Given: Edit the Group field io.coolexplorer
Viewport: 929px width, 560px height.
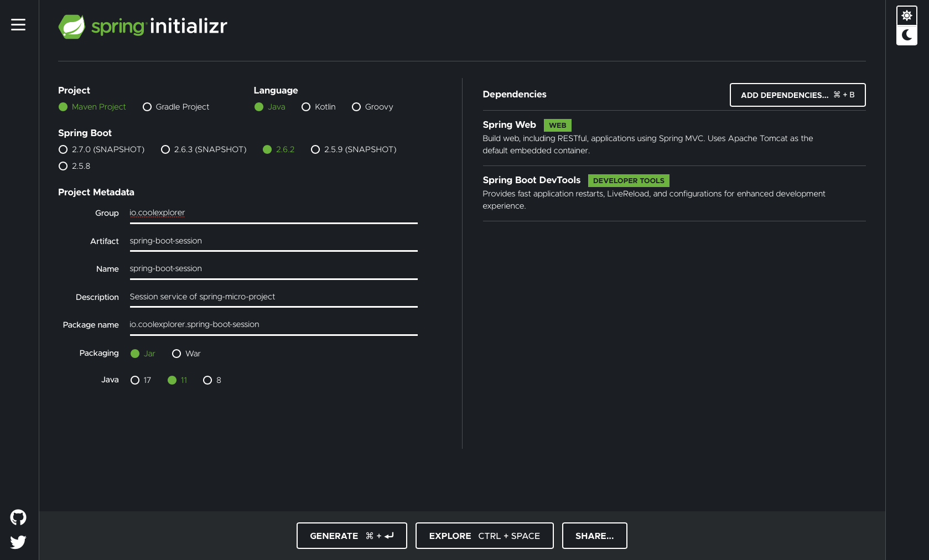Looking at the screenshot, I should click(273, 213).
